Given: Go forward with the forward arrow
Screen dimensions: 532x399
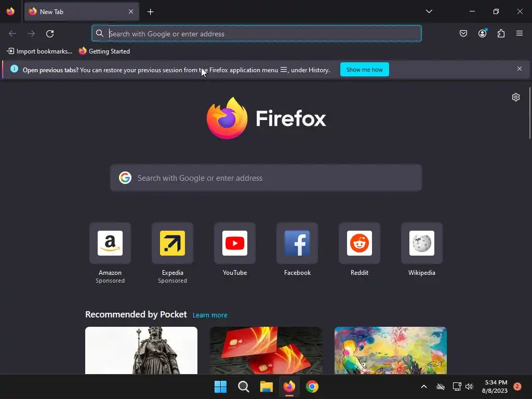Looking at the screenshot, I should pyautogui.click(x=31, y=34).
